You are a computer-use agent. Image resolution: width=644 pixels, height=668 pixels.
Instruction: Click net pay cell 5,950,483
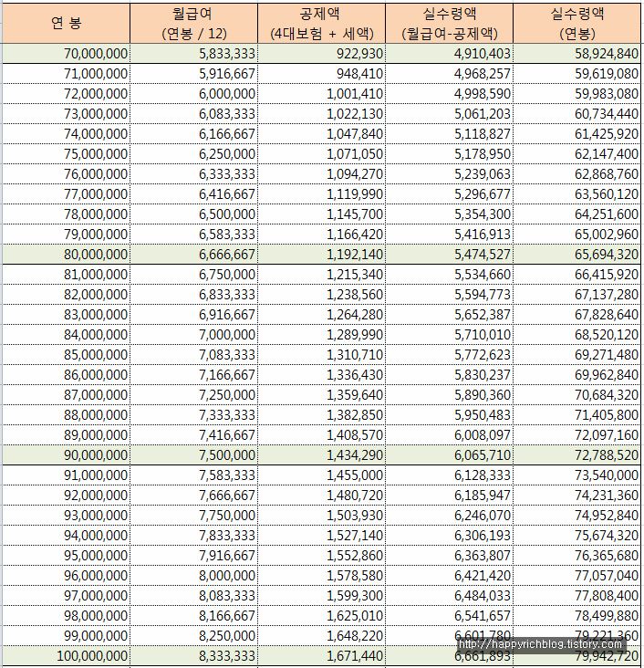coord(450,414)
